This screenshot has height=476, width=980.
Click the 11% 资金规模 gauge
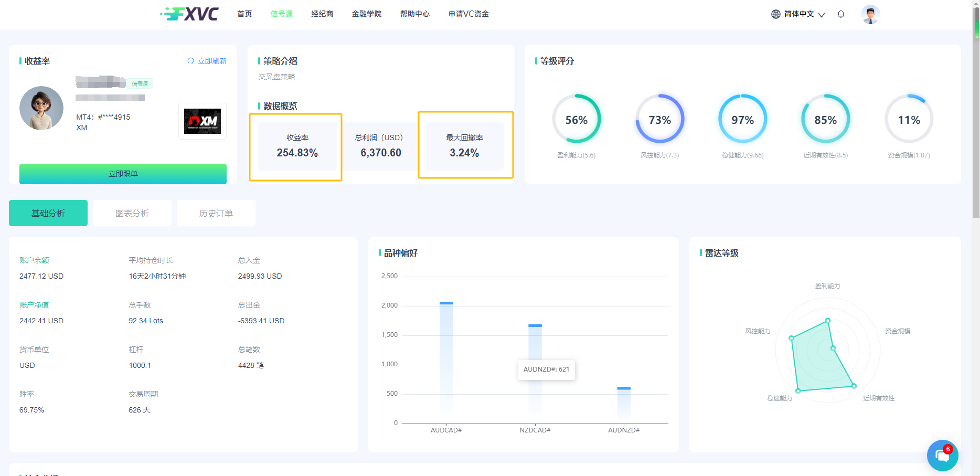(x=909, y=119)
